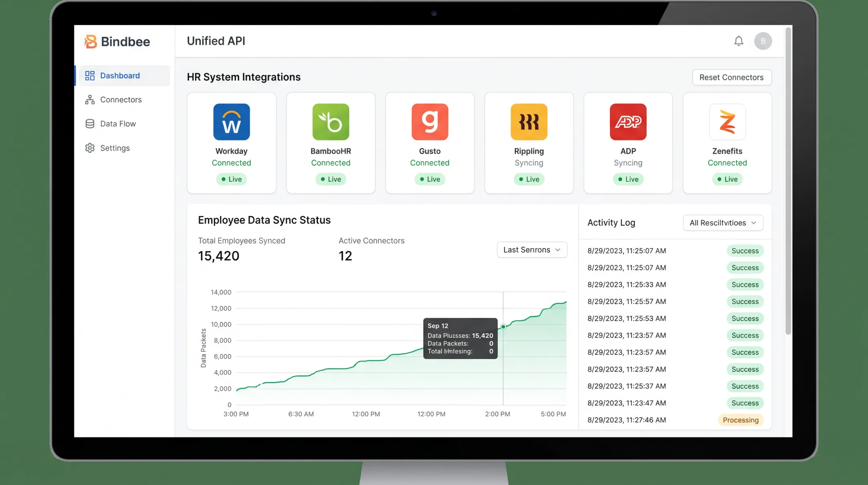The height and width of the screenshot is (485, 868).
Task: Select the Zenefits app icon
Action: click(x=727, y=122)
